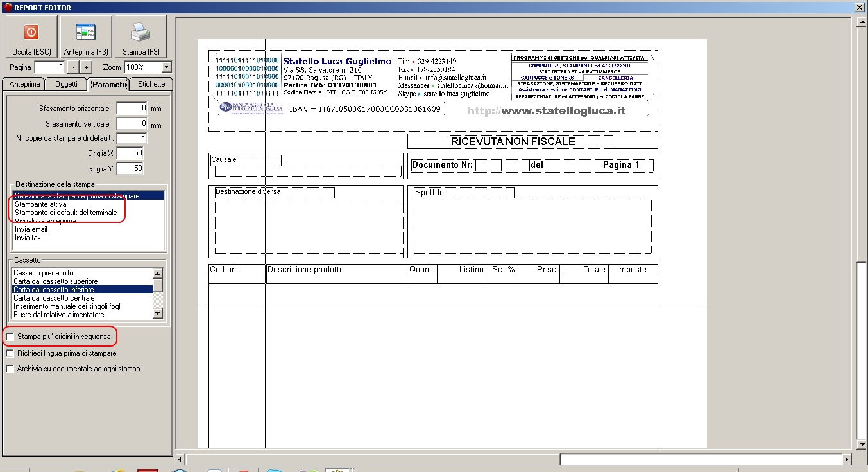Choose 'Buste dal relativo alimentatore'
868x472 pixels.
82,315
